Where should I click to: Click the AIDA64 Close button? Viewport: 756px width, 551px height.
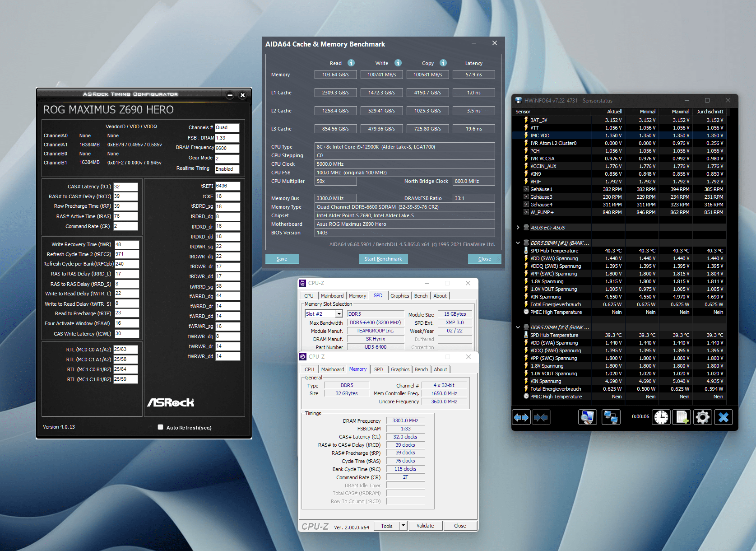click(x=484, y=259)
